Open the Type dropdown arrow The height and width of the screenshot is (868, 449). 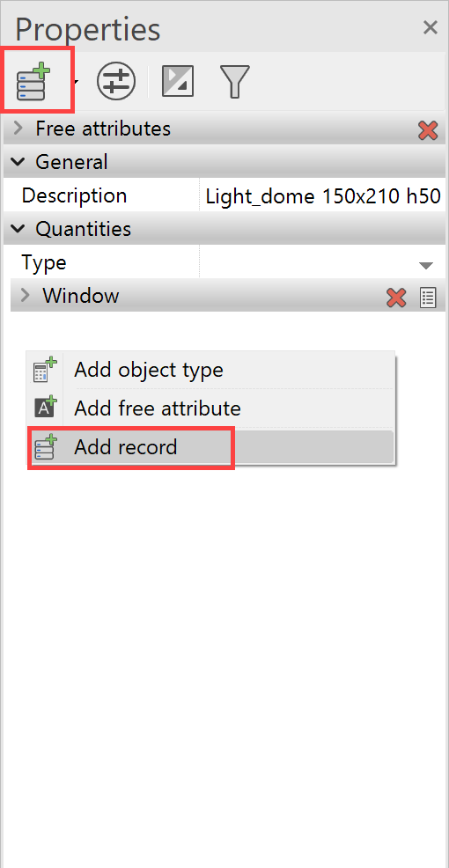[426, 266]
